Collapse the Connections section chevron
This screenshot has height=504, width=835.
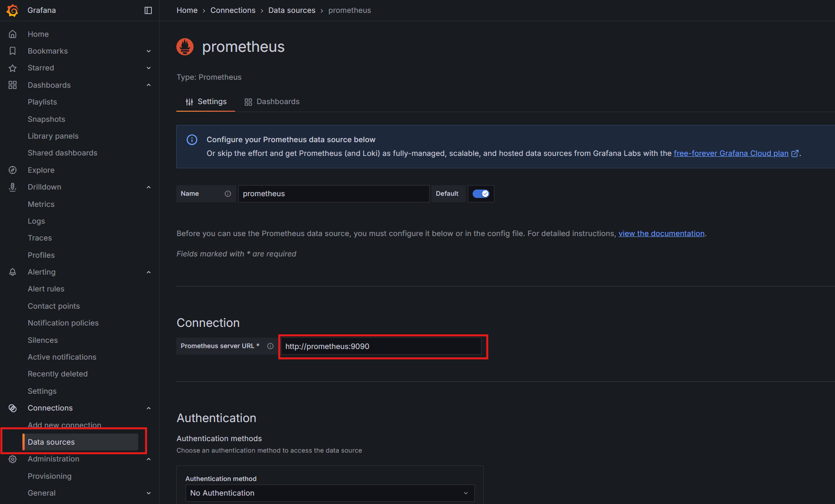(149, 408)
